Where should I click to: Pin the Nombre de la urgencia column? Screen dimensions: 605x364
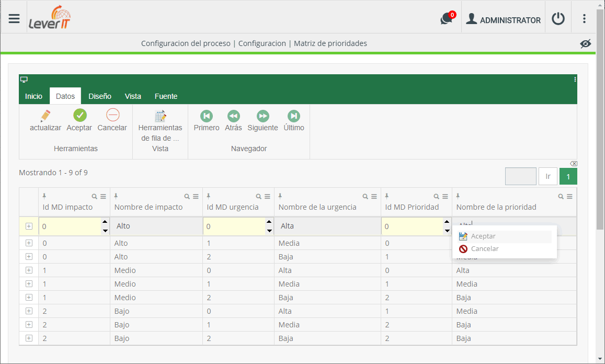tap(280, 196)
